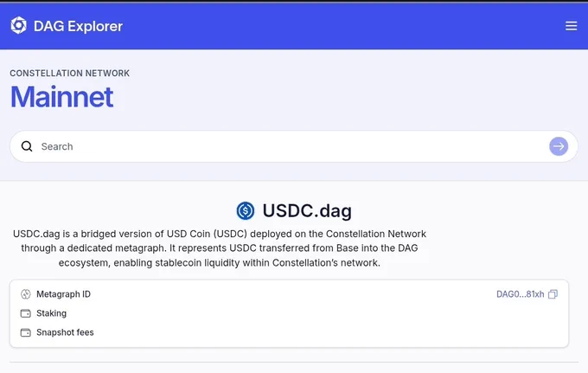
Task: Click the DAG Explorer logo icon
Action: 19,25
